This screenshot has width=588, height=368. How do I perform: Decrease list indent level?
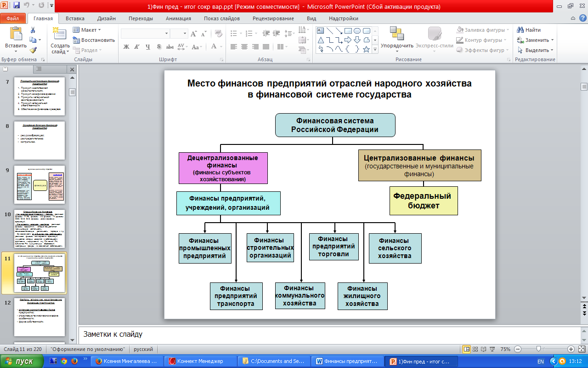tap(265, 33)
